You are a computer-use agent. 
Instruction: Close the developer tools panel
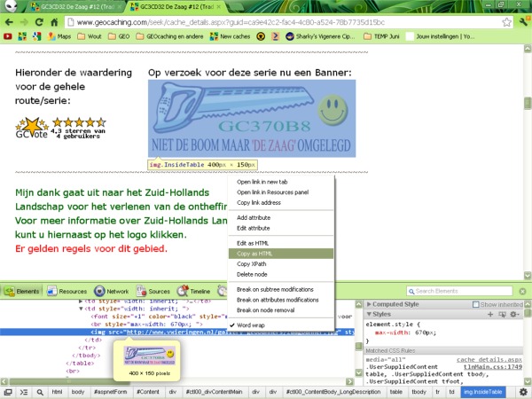[522, 291]
